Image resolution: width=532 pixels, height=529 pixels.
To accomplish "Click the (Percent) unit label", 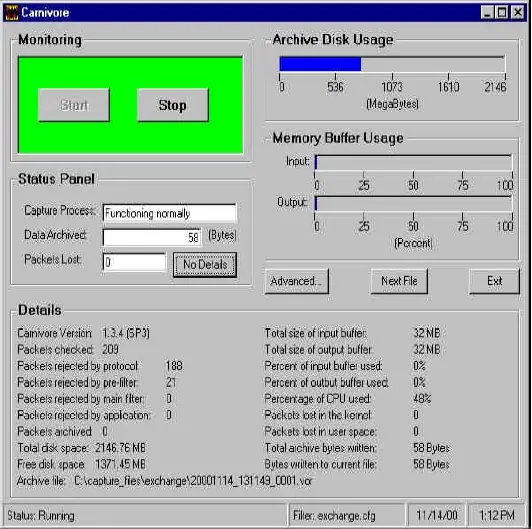I will coord(413,243).
